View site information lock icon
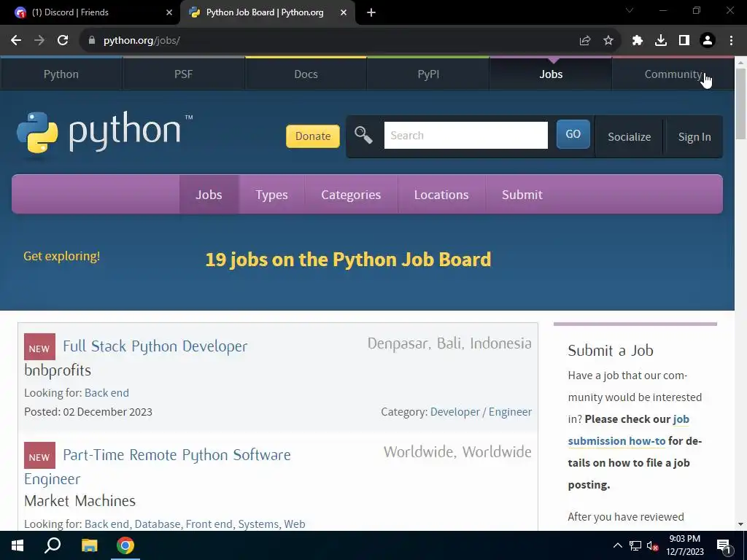The height and width of the screenshot is (560, 747). [92, 41]
